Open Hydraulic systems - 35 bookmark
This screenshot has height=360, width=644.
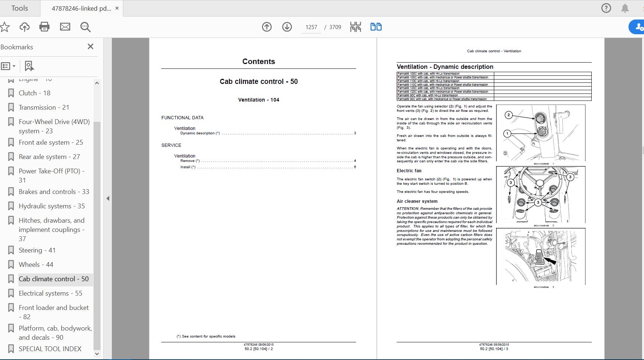pyautogui.click(x=52, y=206)
